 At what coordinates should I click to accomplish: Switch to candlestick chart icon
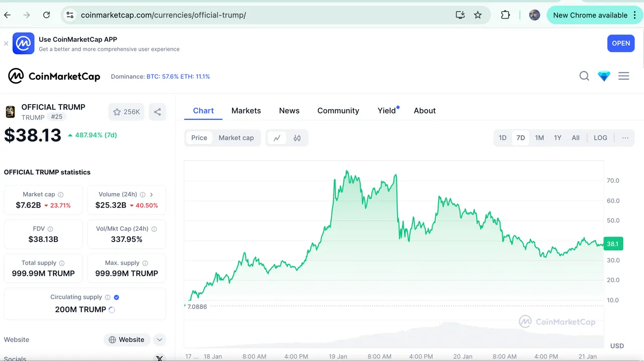(x=297, y=138)
